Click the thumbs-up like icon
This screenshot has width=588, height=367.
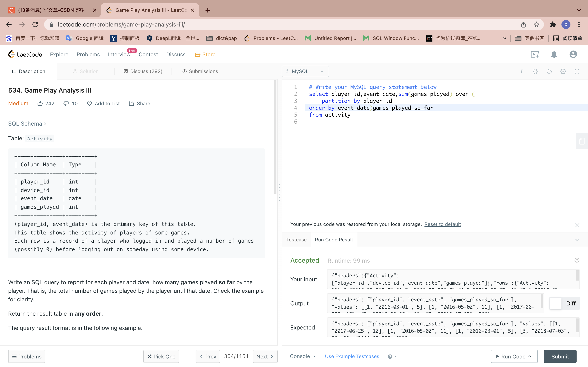[x=40, y=104]
